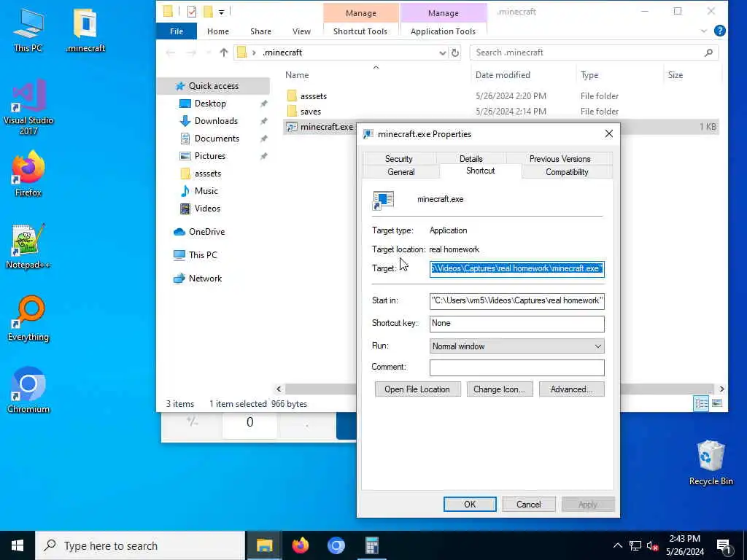Select Pictures in the navigation pane
Image resolution: width=747 pixels, height=560 pixels.
(209, 156)
